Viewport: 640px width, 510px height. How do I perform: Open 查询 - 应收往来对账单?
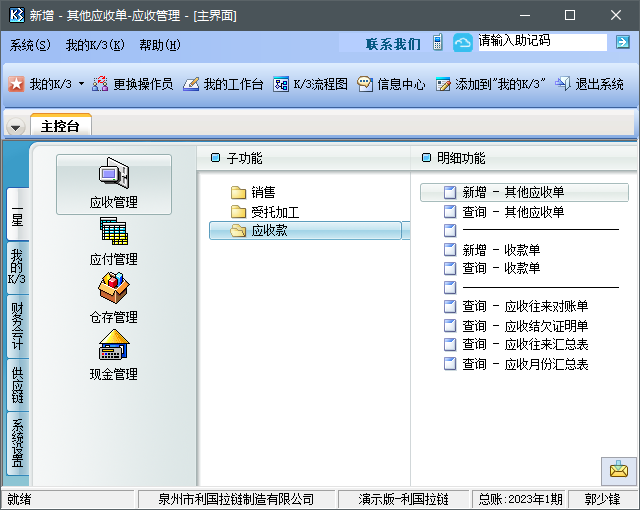coord(525,306)
